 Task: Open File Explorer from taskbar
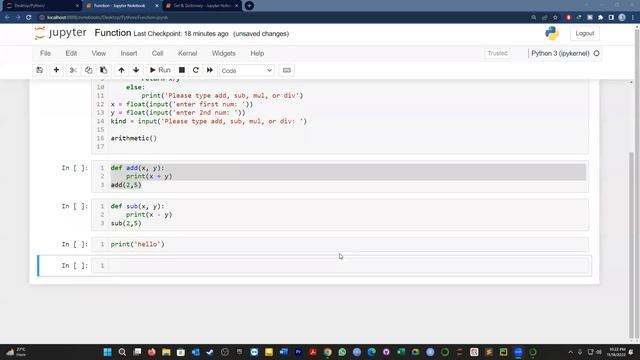click(x=166, y=352)
